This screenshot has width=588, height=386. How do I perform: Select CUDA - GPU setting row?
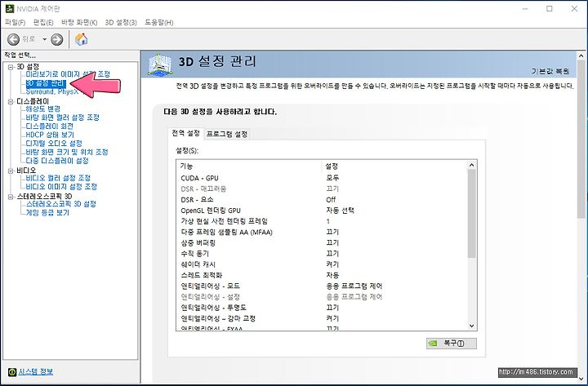click(x=322, y=178)
